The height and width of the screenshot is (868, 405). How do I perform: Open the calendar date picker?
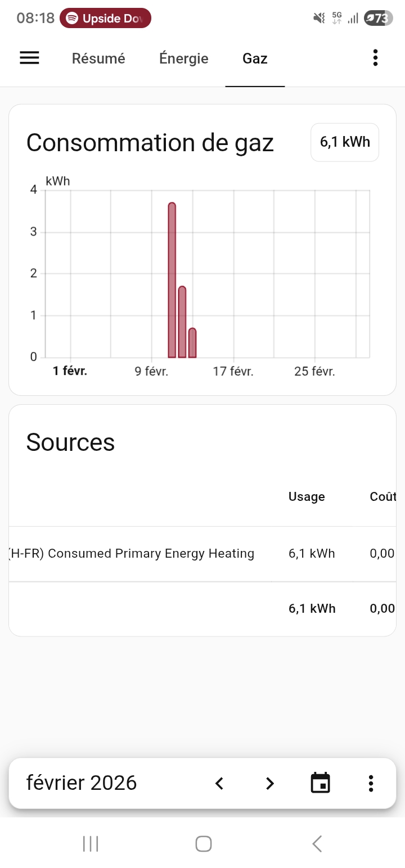(x=321, y=783)
